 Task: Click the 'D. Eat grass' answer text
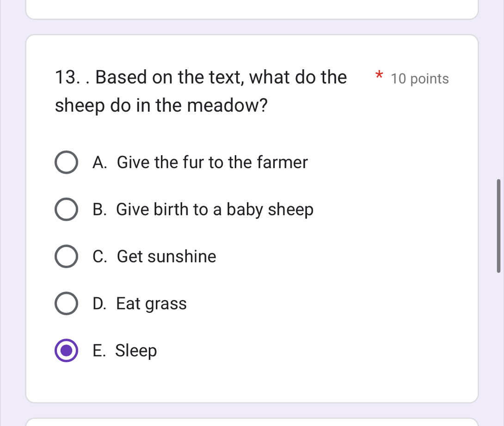point(140,304)
